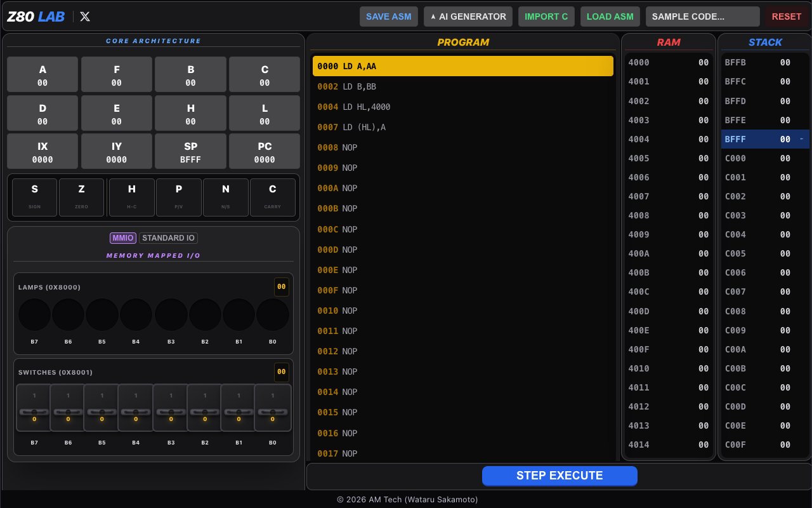
Task: Select the MMIO tab
Action: (122, 238)
